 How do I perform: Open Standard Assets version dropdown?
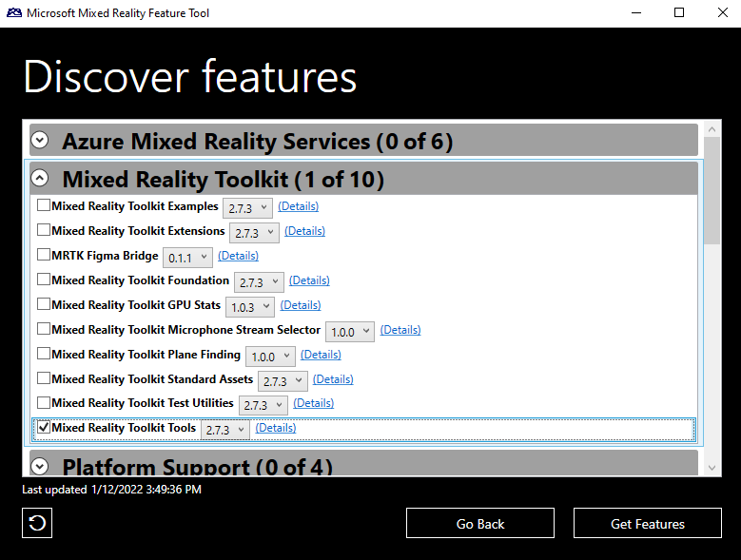pos(283,381)
